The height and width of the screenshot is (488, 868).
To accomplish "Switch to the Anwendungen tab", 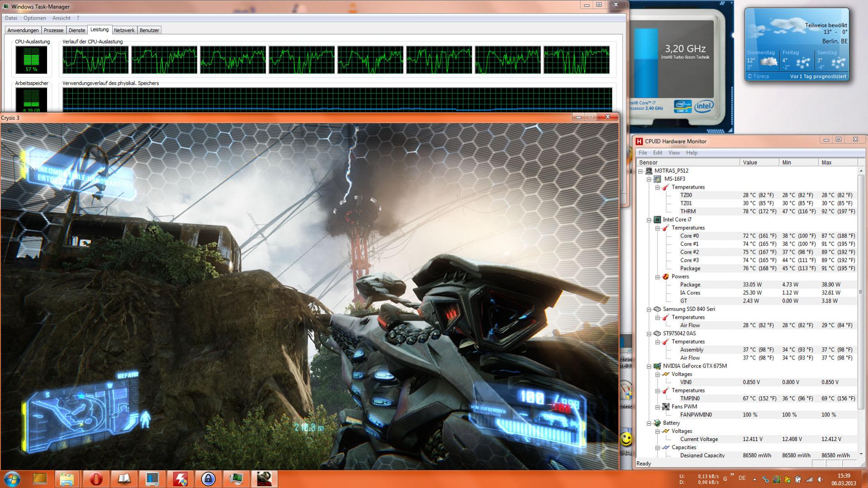I will [23, 30].
